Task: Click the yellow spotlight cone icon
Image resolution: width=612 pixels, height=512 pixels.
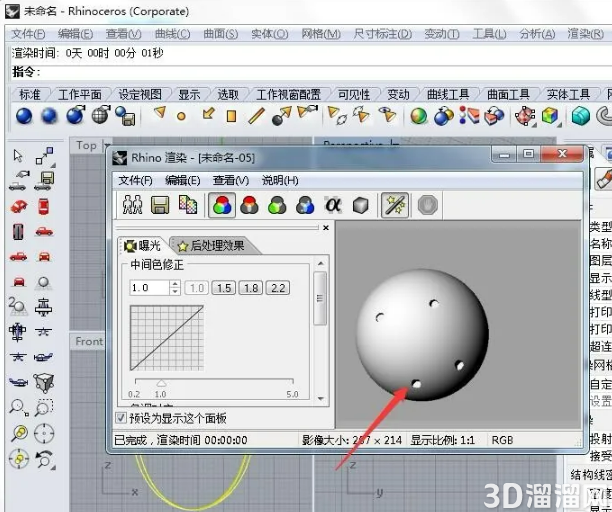Action: pyautogui.click(x=159, y=113)
